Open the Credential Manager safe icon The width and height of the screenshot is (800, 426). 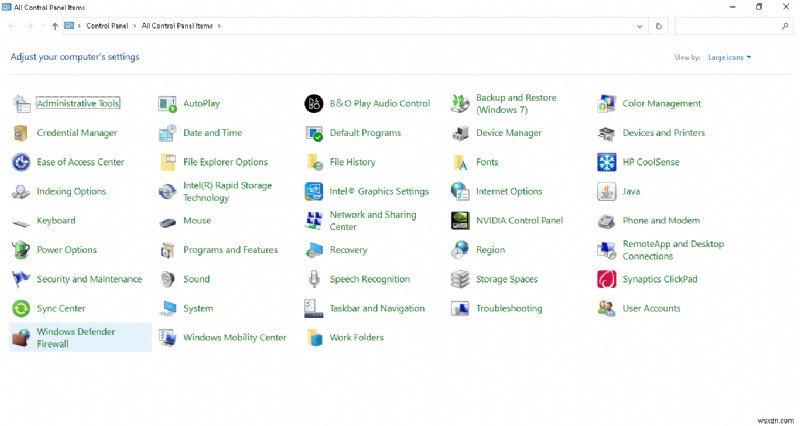point(20,133)
